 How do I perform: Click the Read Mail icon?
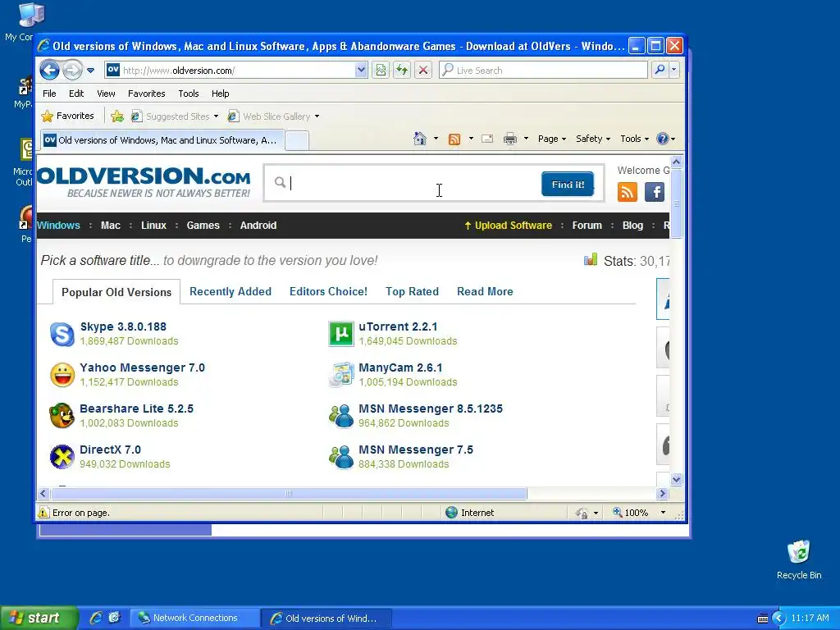click(487, 139)
